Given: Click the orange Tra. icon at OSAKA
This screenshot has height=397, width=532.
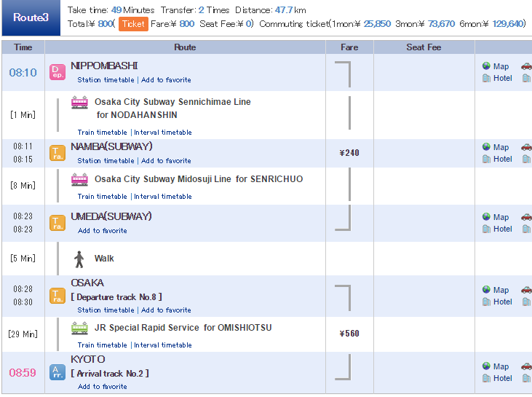Looking at the screenshot, I should point(57,296).
